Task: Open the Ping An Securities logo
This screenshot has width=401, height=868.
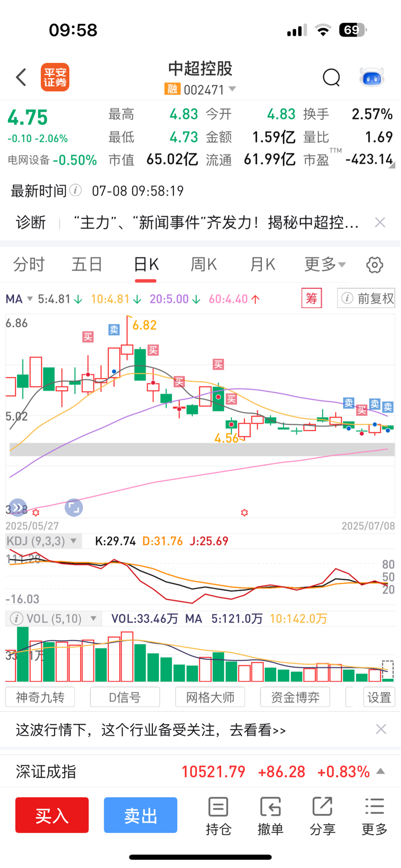Action: coord(55,77)
